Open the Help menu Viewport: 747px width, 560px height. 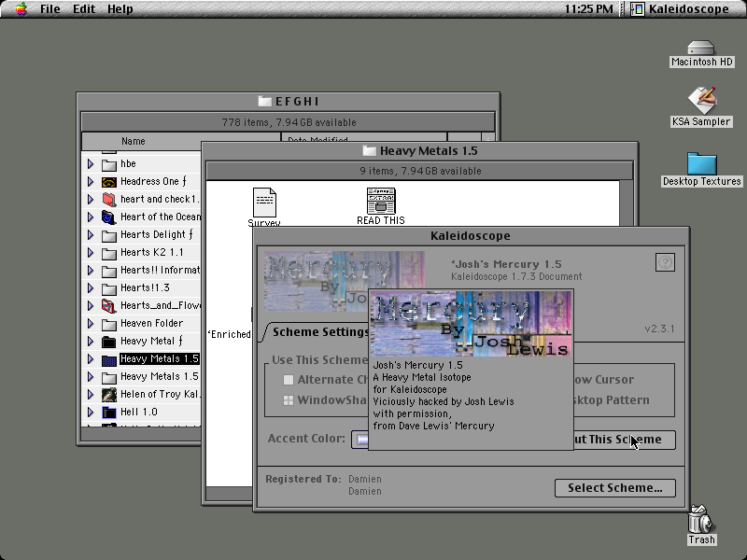(x=120, y=8)
